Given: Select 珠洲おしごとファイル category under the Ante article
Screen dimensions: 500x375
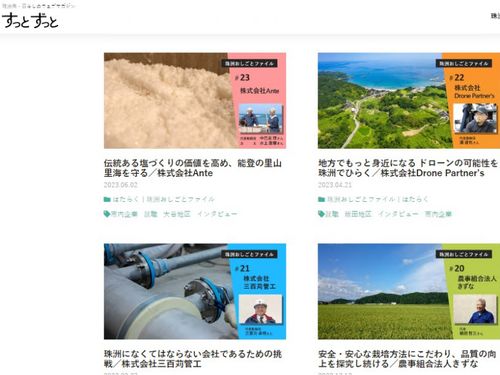Looking at the screenshot, I should point(180,199).
